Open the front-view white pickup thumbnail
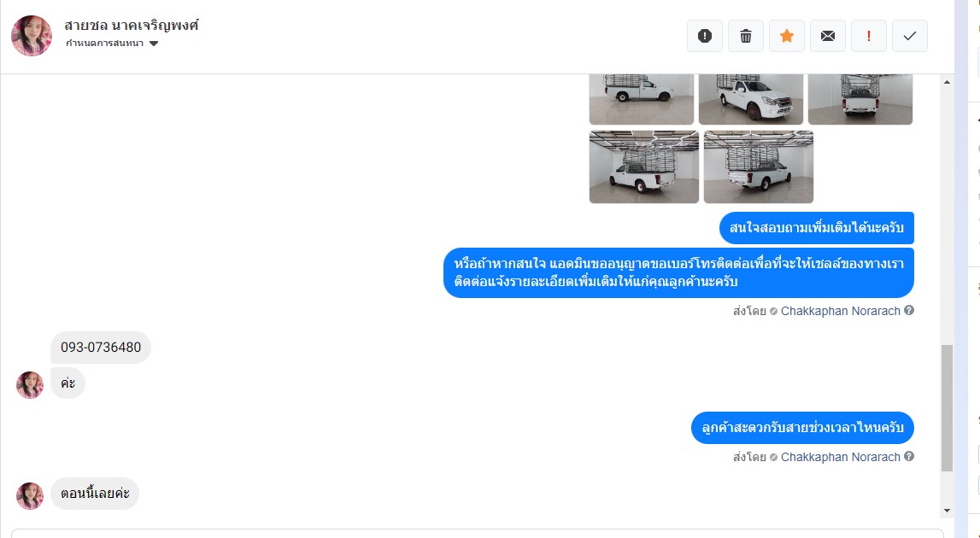The image size is (980, 538). (751, 99)
